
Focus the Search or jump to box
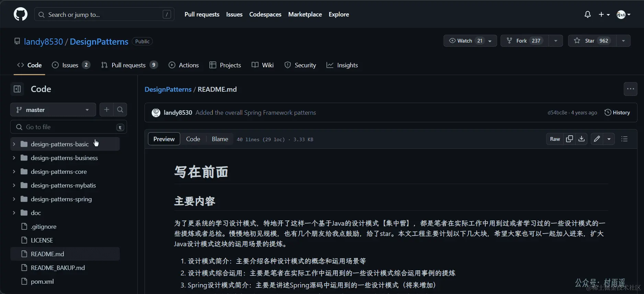click(104, 14)
